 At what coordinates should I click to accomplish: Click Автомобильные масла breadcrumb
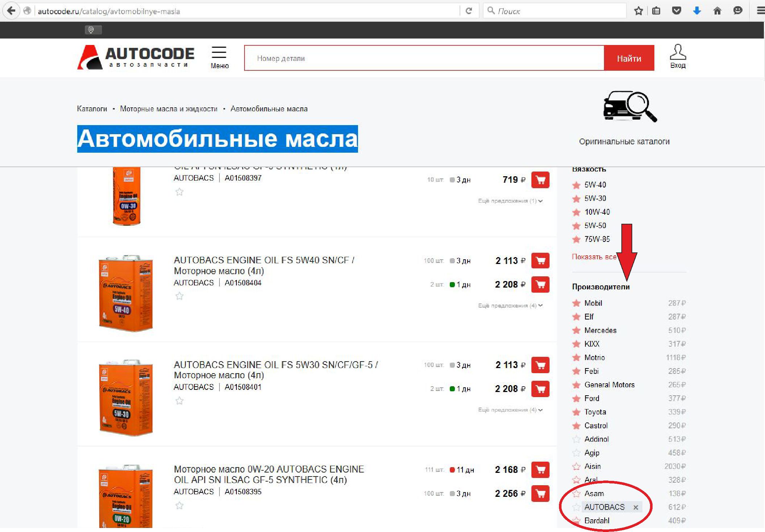tap(269, 109)
